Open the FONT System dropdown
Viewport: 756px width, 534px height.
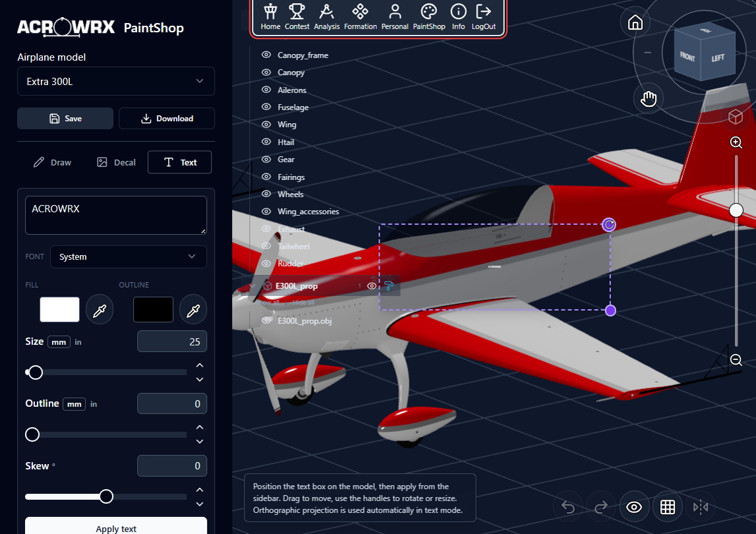(129, 256)
